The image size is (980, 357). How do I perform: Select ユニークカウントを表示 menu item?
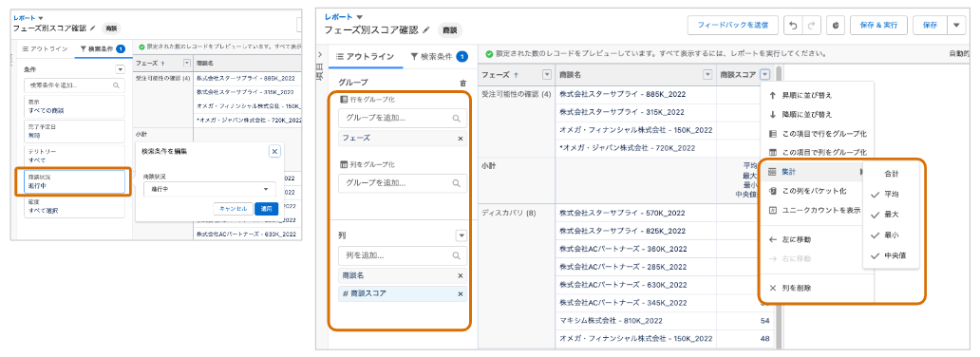(x=811, y=210)
